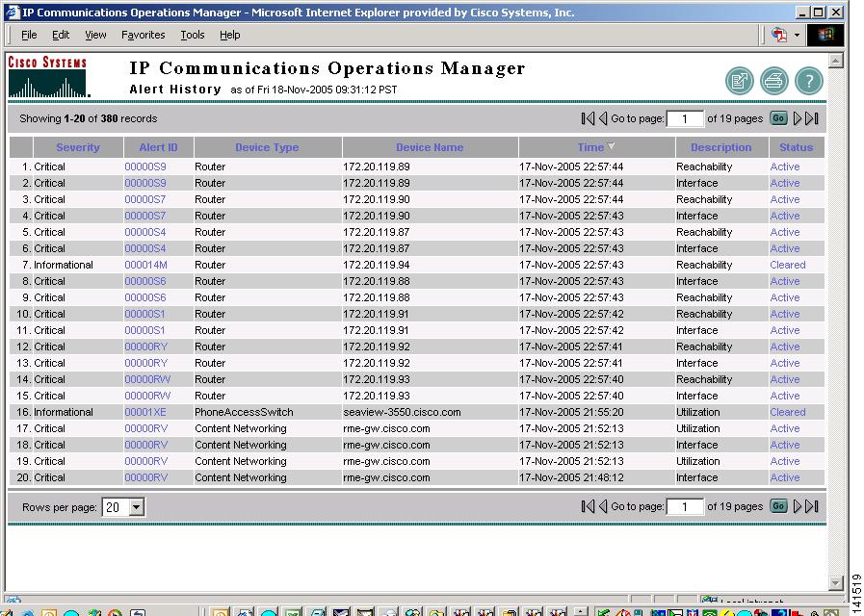
Task: Open the Rows per page dropdown
Action: coord(123,506)
